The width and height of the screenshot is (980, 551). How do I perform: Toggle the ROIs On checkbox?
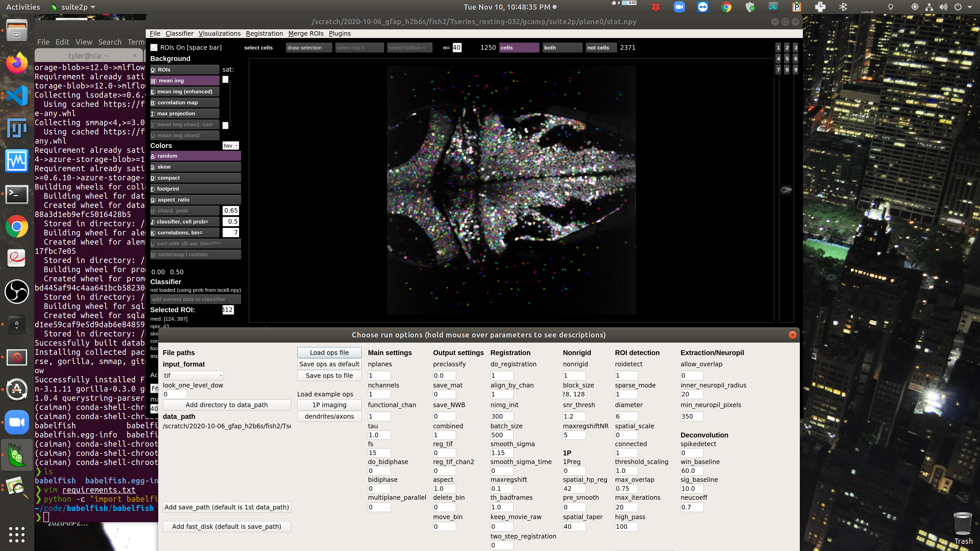[x=154, y=47]
